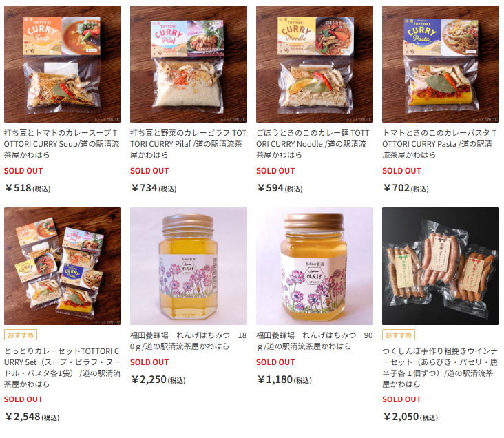
Task: Open the 90g renge honey jar image
Action: tap(315, 266)
